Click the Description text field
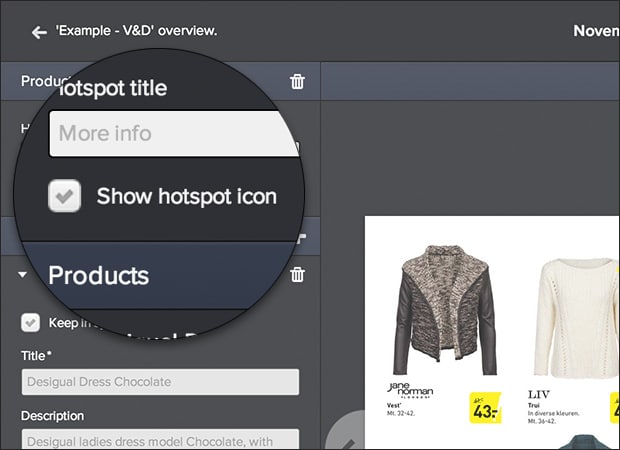Screen dimensions: 620x450 click(160, 440)
